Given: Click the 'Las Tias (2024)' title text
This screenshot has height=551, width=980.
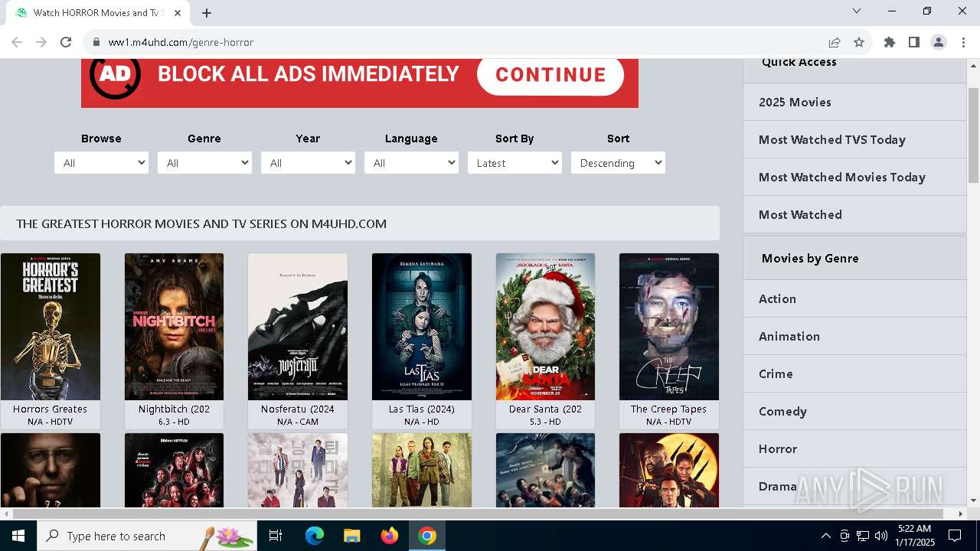Looking at the screenshot, I should click(422, 409).
